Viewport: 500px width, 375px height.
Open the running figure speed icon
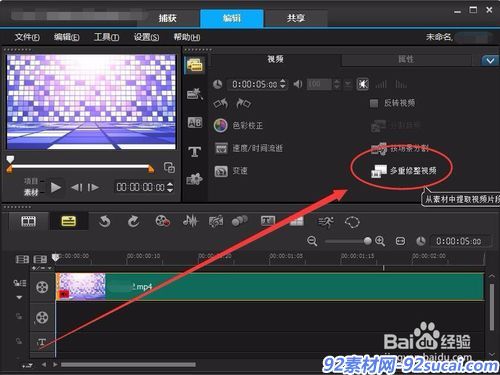pyautogui.click(x=326, y=222)
